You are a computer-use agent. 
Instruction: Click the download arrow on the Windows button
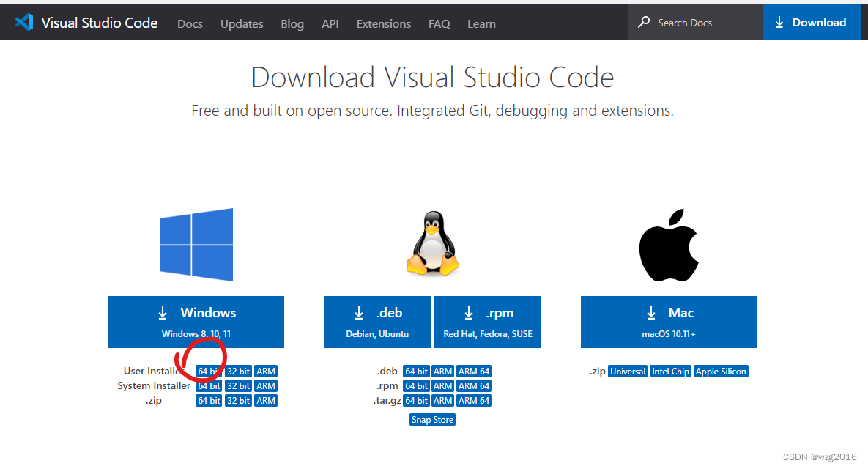[163, 312]
